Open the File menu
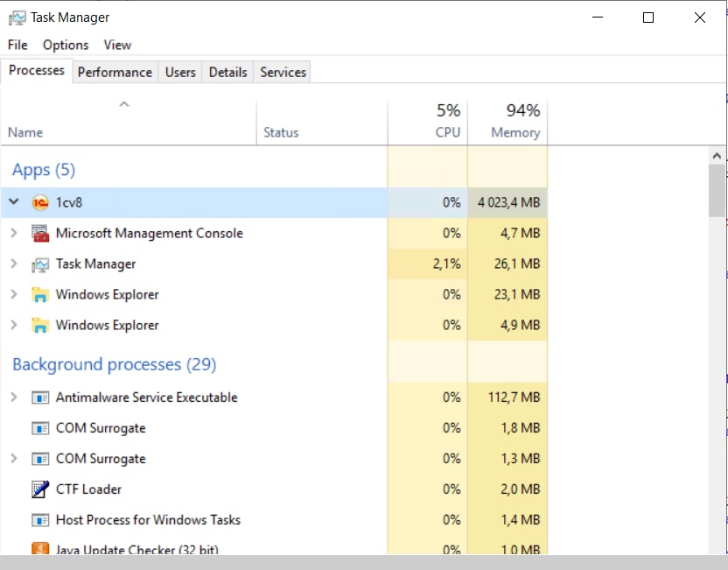Image resolution: width=728 pixels, height=570 pixels. (17, 45)
